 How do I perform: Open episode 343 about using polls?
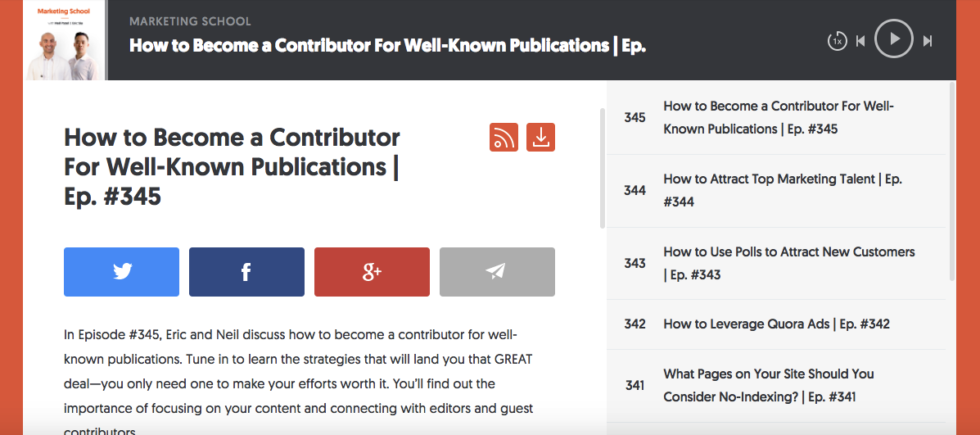click(x=775, y=263)
